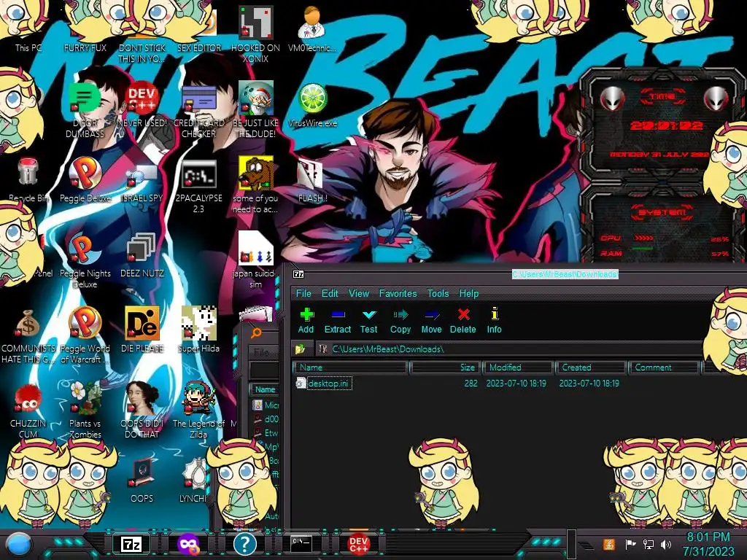Click the Add button in 7-Zip toolbar
Screen dimensions: 747x560
click(x=306, y=321)
